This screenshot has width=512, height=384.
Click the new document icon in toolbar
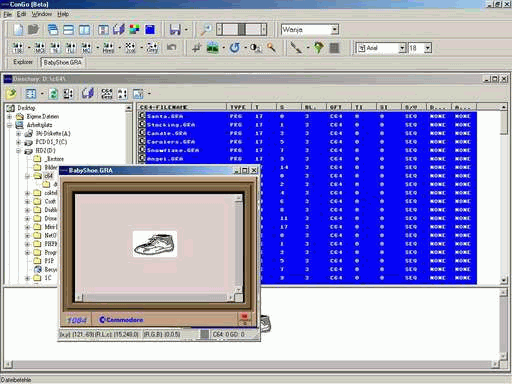tap(18, 30)
